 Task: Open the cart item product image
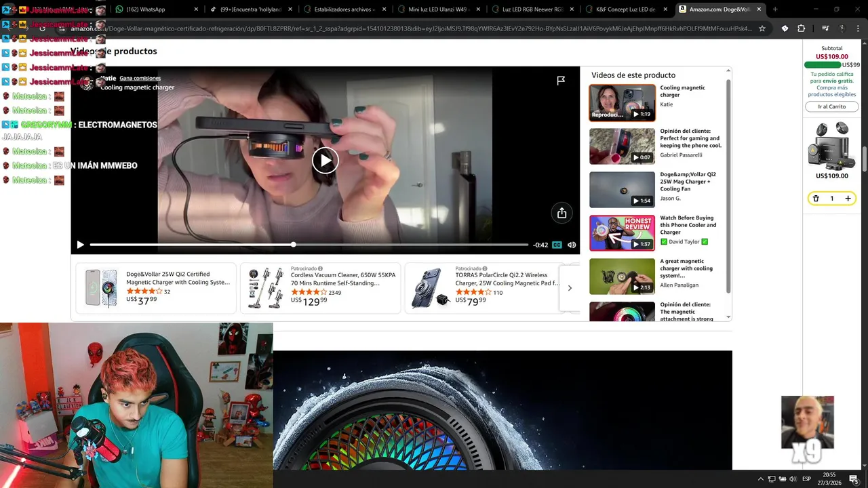click(831, 144)
